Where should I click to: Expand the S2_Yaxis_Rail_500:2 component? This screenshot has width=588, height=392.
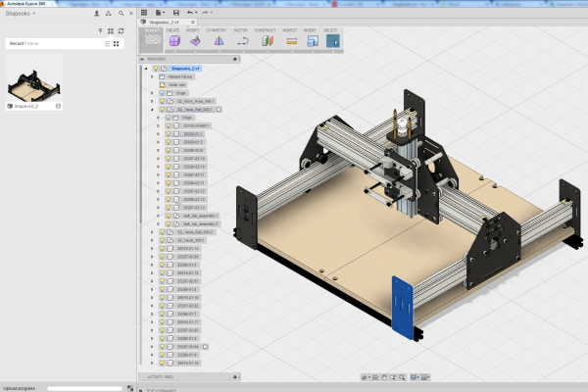click(151, 232)
